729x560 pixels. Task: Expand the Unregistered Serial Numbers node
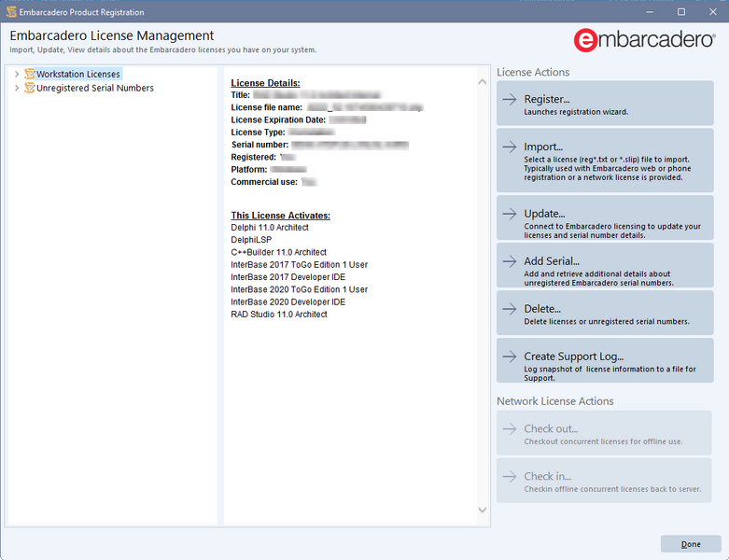tap(17, 88)
